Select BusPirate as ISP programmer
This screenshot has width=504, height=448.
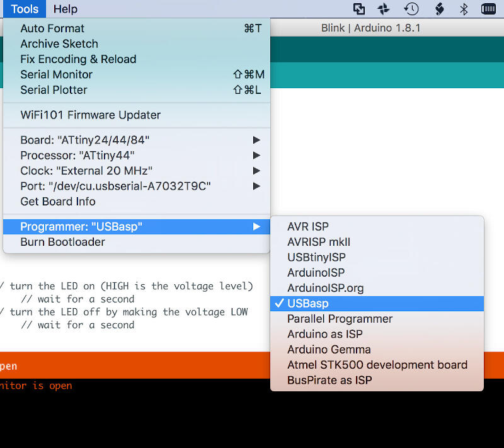click(x=377, y=381)
